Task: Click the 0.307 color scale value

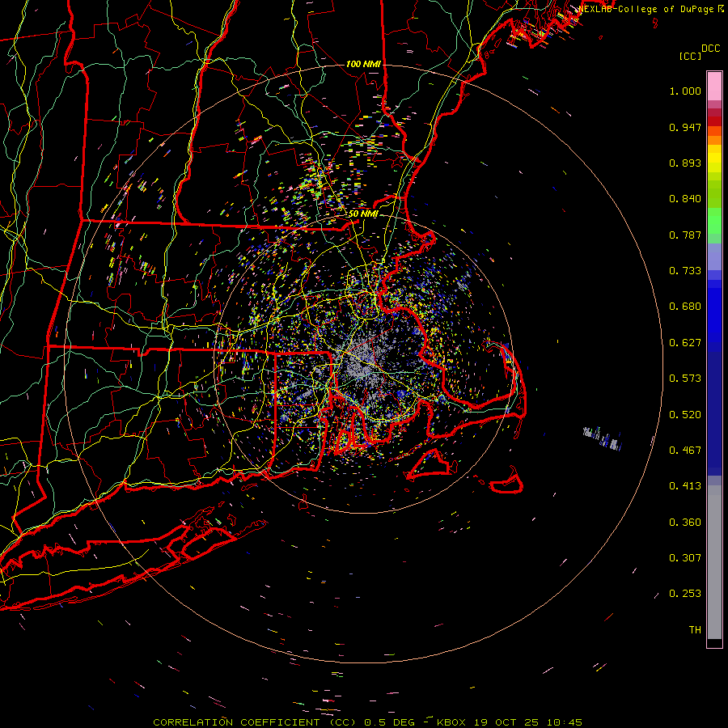Action: [x=685, y=558]
